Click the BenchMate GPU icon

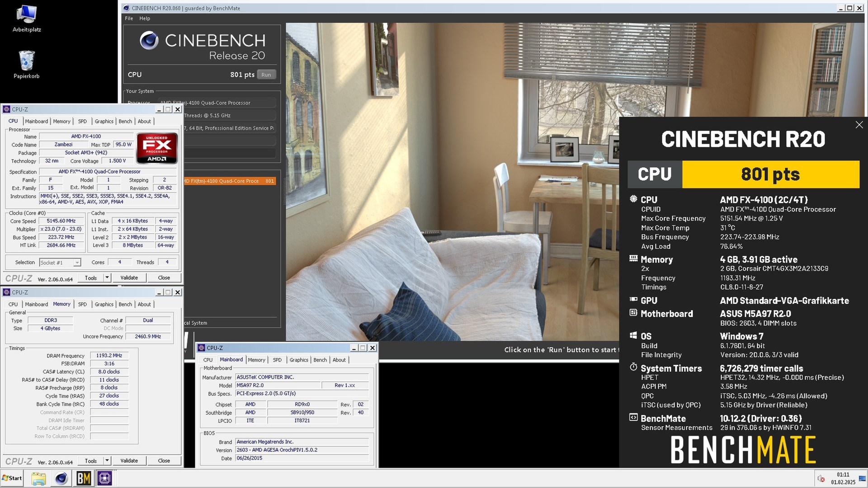[x=633, y=300]
